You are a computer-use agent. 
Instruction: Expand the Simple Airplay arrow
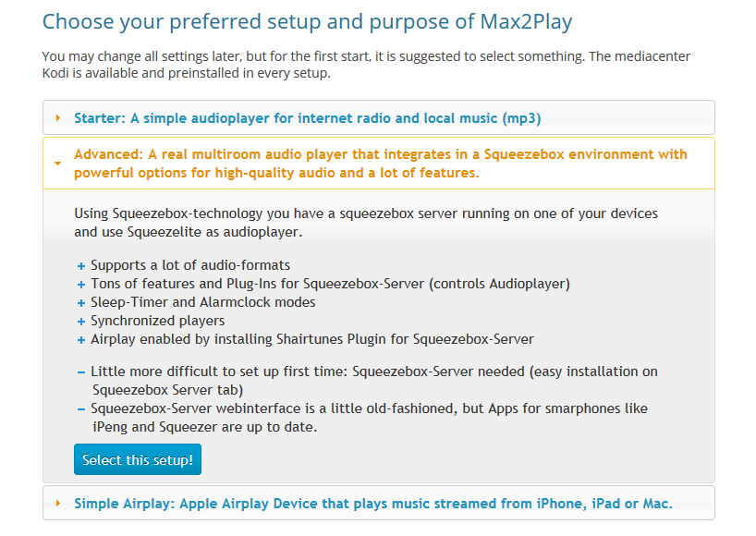[58, 504]
